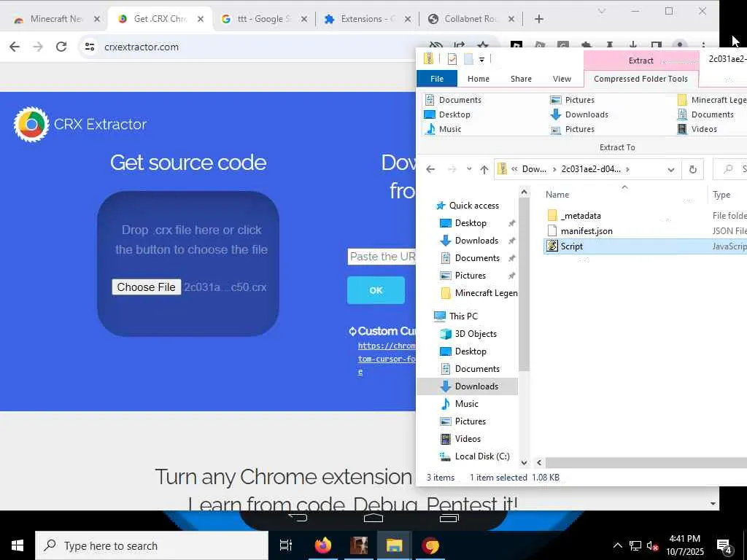This screenshot has width=747, height=560.
Task: Click nav pane scrollbar down arrow
Action: pyautogui.click(x=524, y=462)
